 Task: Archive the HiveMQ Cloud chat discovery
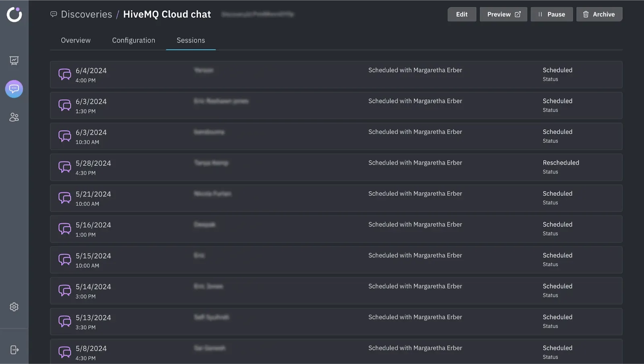599,14
